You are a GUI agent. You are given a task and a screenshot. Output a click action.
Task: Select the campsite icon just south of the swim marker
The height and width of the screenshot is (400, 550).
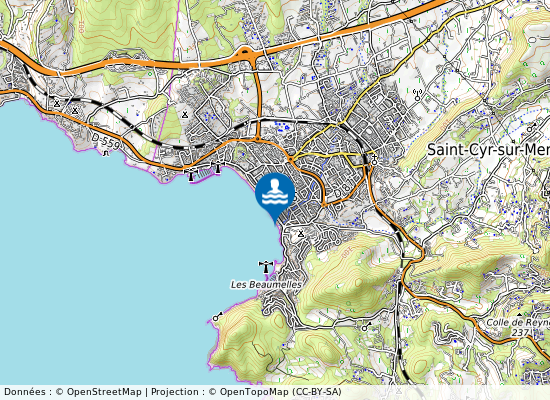click(301, 233)
